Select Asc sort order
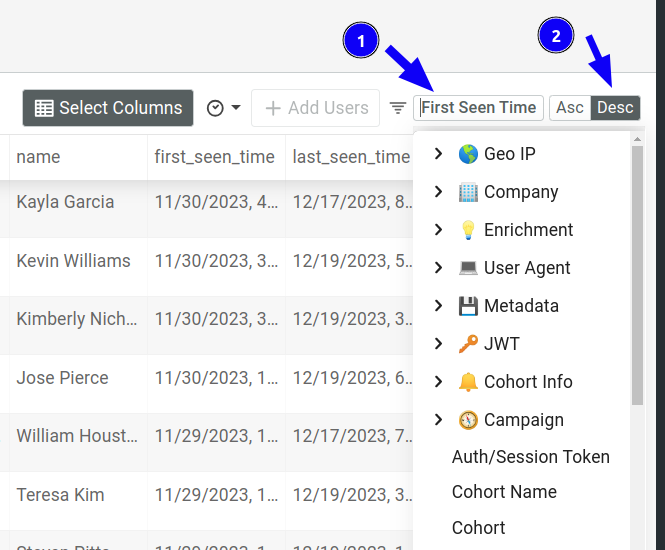This screenshot has height=550, width=665. [x=570, y=108]
